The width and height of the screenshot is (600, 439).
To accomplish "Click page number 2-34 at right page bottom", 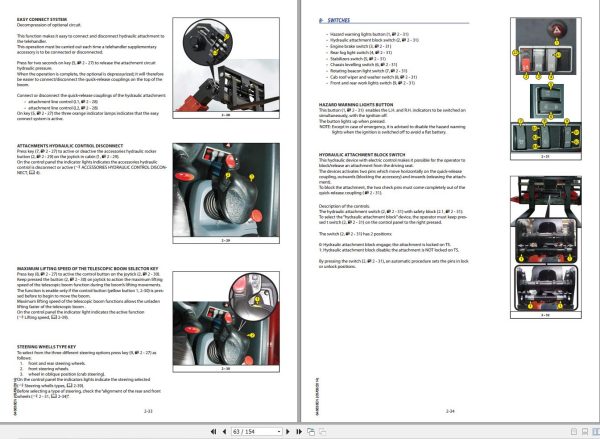I will [x=450, y=411].
